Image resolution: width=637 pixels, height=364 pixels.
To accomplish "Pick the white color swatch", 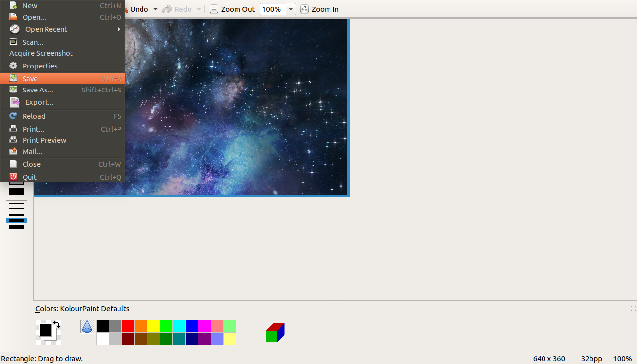I will click(103, 339).
